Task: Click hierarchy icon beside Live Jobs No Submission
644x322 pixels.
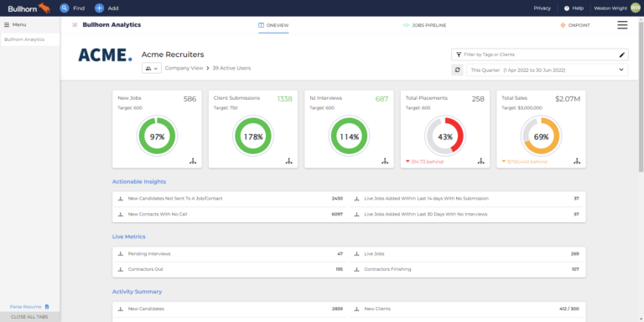Action: 356,199
